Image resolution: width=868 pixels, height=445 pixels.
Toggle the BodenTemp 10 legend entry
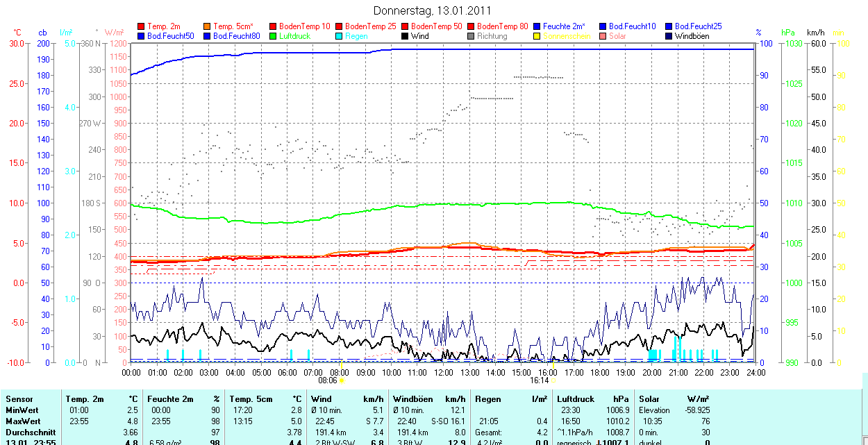pyautogui.click(x=304, y=26)
